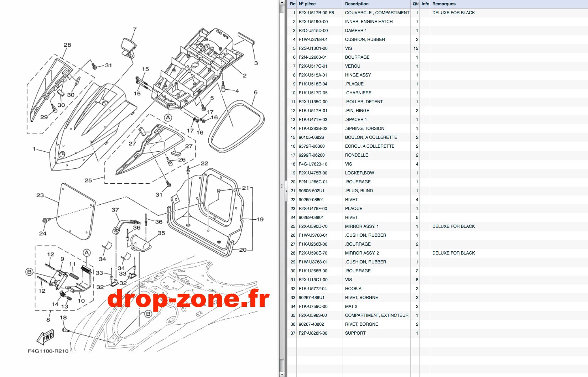Click the DAMPER 1 row description
This screenshot has height=377, width=588.
[356, 31]
